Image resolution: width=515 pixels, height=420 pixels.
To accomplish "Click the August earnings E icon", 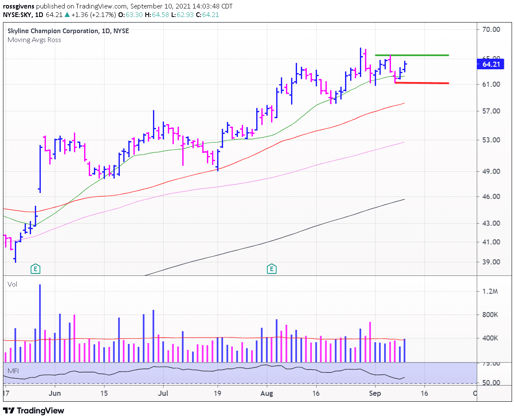I will tap(271, 269).
